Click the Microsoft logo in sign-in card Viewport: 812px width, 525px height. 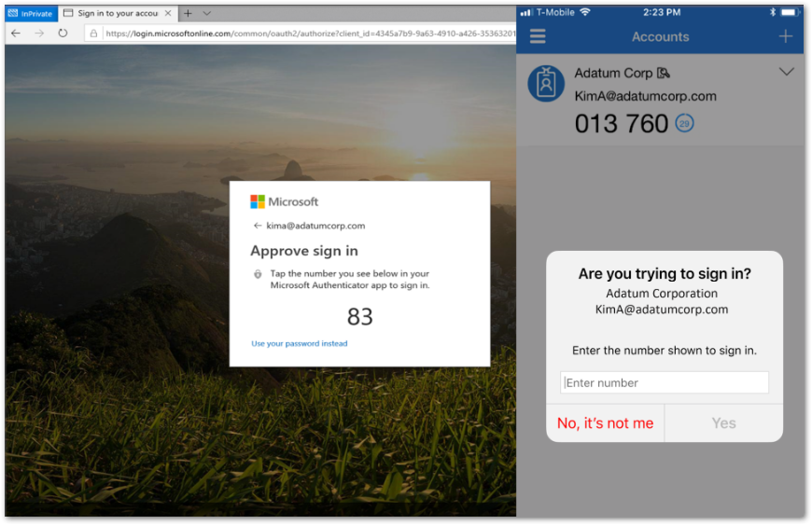(x=285, y=201)
